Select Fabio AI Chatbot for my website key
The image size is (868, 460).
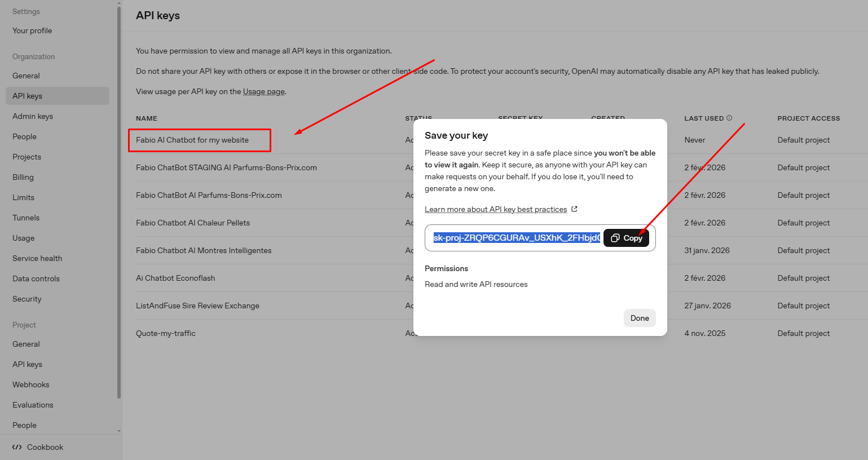192,140
